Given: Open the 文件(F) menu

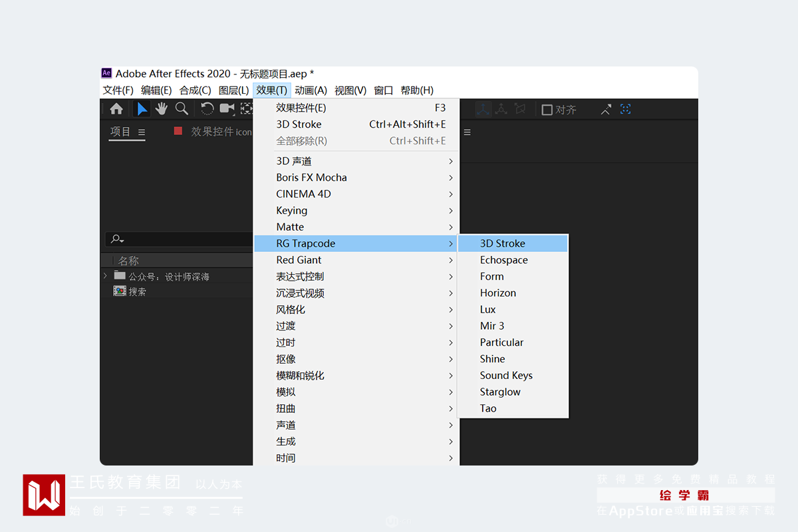Looking at the screenshot, I should click(118, 90).
